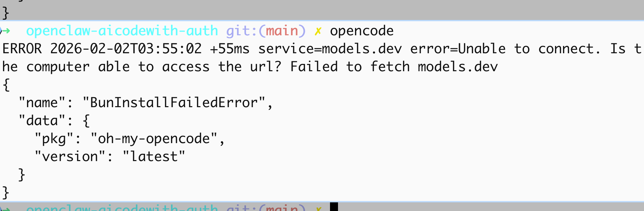
Task: Click the openclaw-aicodewith-auth directory name in the active prompt
Action: 122,31
